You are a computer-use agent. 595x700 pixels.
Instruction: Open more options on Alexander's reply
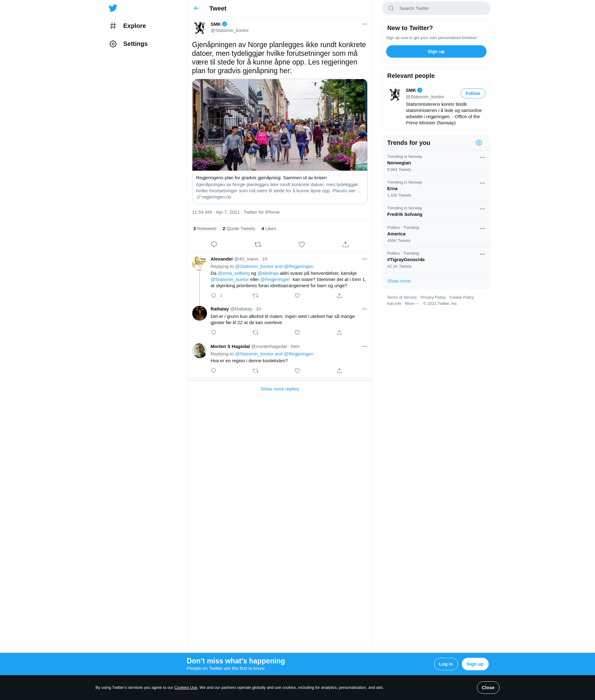[x=364, y=259]
